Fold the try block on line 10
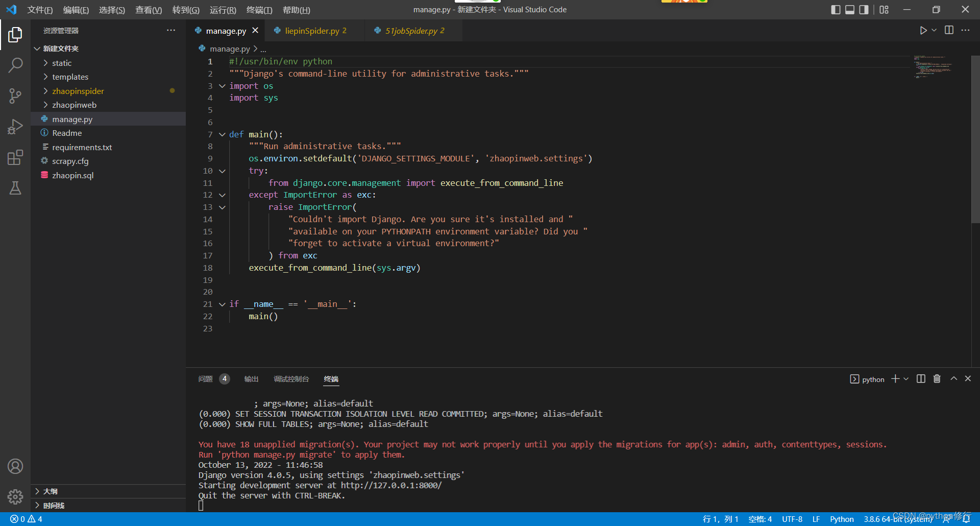The width and height of the screenshot is (980, 526). (222, 171)
